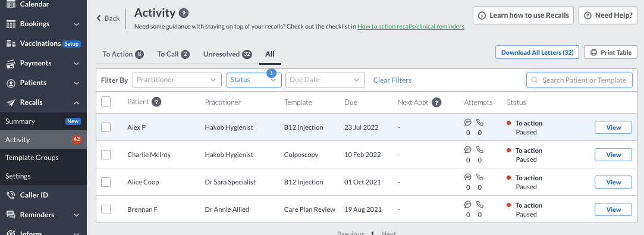The image size is (644, 235).
Task: Click Clear Filters link
Action: coord(392,80)
